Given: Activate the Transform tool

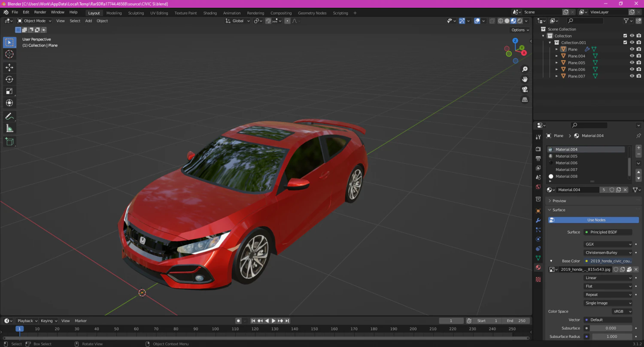Looking at the screenshot, I should [x=9, y=103].
